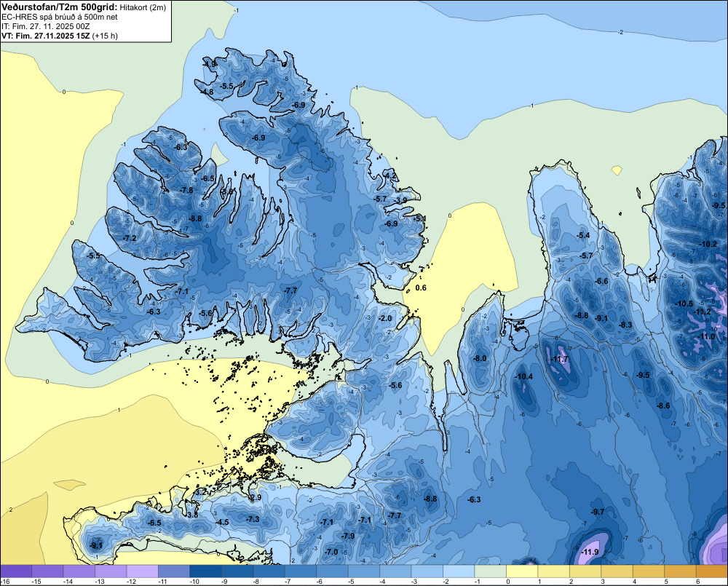Click the -10.4 temperature value
The image size is (728, 586).
tap(525, 376)
